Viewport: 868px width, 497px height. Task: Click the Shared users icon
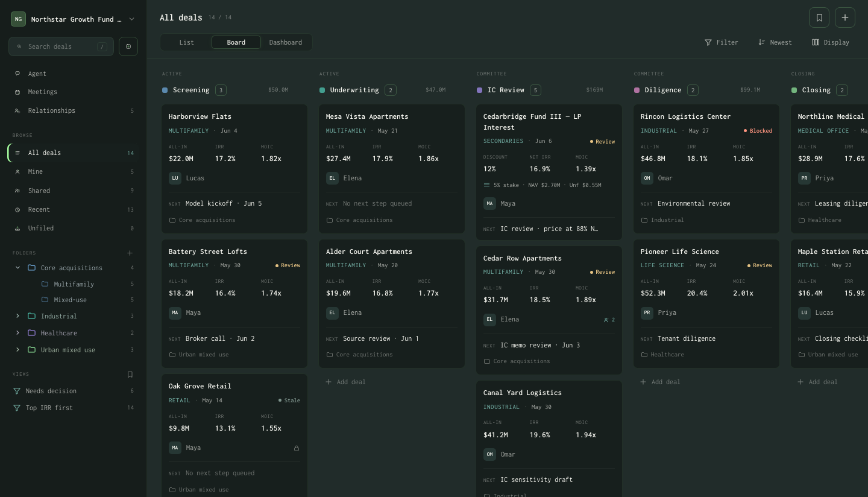coord(17,191)
